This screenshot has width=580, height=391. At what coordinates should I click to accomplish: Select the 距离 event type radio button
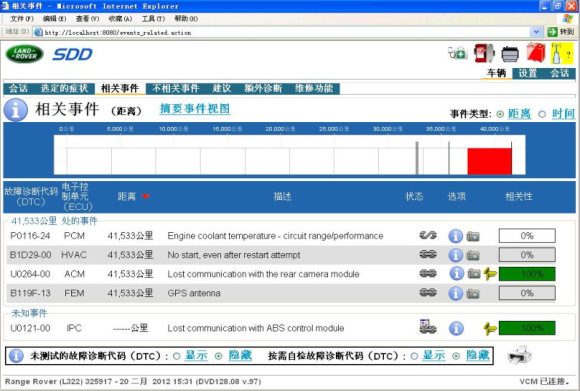(500, 114)
